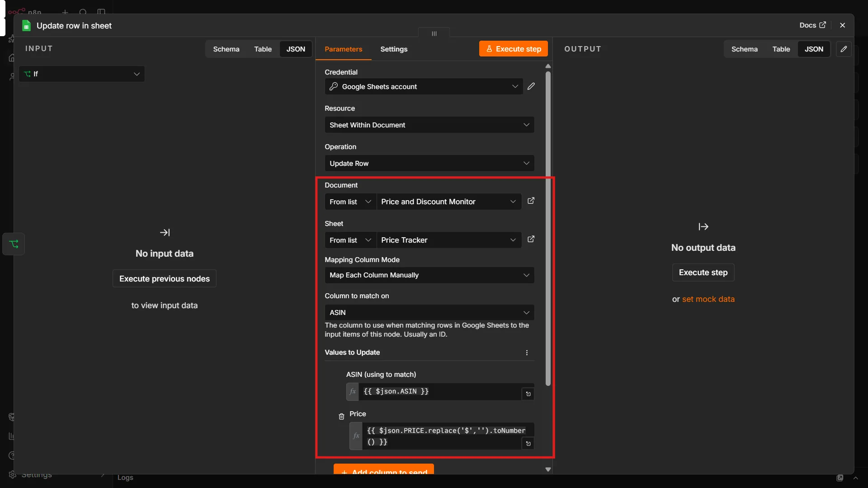This screenshot has height=488, width=868.
Task: Reset the Price expression field value
Action: [x=528, y=444]
